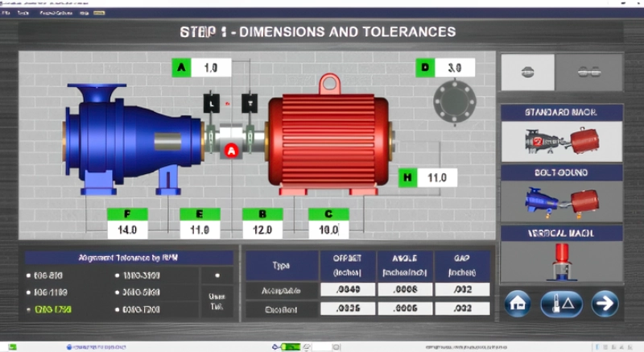This screenshot has width=644, height=352.
Task: Click the Home navigation button
Action: (517, 304)
